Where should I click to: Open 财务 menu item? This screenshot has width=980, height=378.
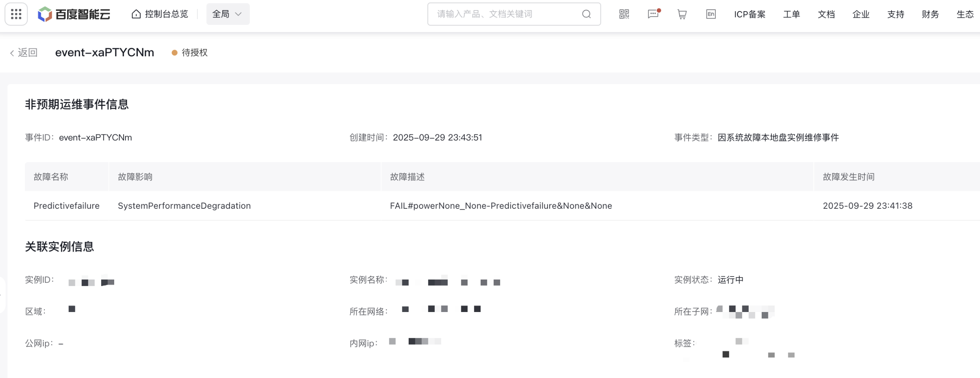point(930,15)
